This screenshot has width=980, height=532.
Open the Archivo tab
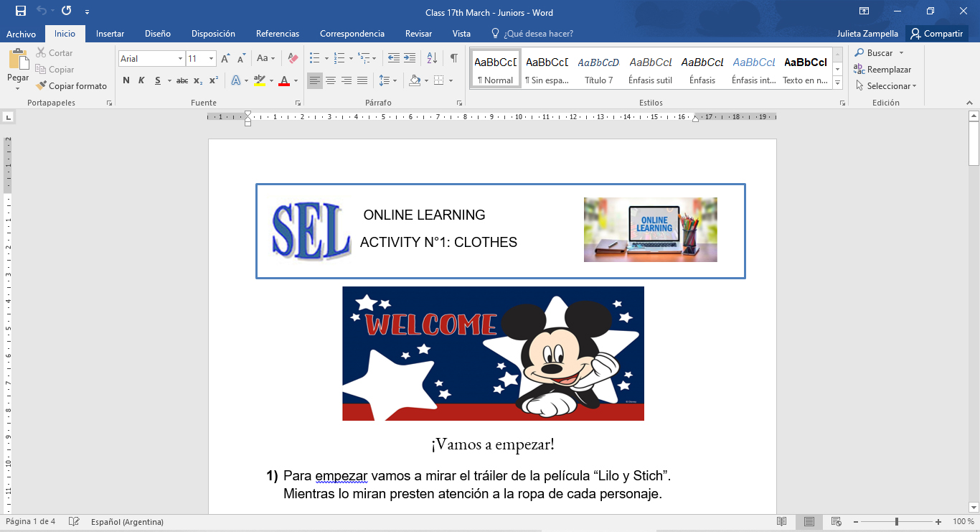pyautogui.click(x=21, y=34)
